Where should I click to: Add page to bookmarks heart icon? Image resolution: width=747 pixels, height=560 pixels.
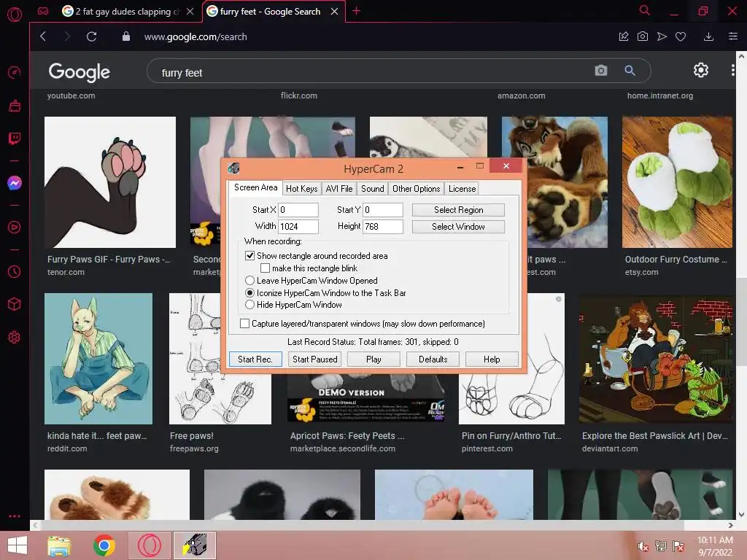[x=681, y=36]
